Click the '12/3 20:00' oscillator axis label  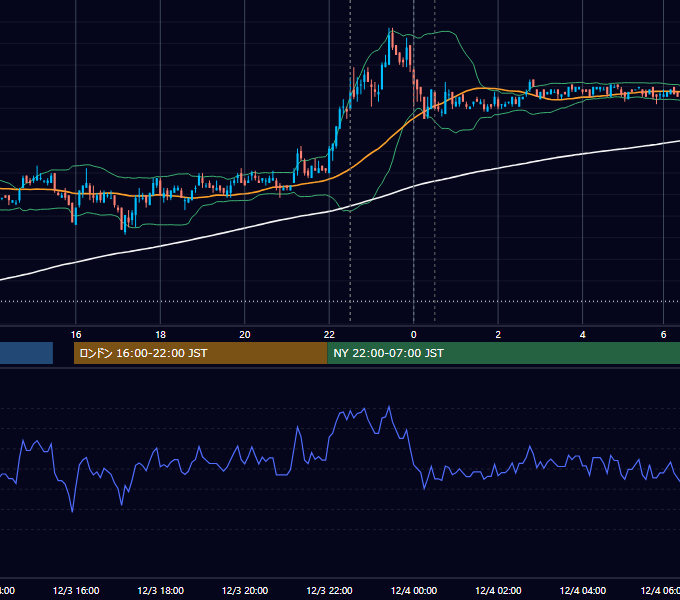pyautogui.click(x=245, y=590)
